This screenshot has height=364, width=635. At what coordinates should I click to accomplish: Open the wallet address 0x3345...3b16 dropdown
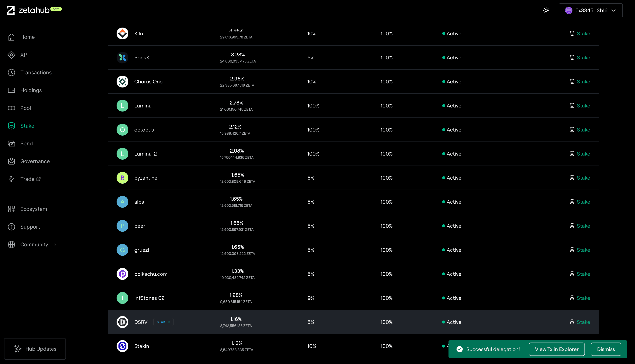pyautogui.click(x=590, y=11)
